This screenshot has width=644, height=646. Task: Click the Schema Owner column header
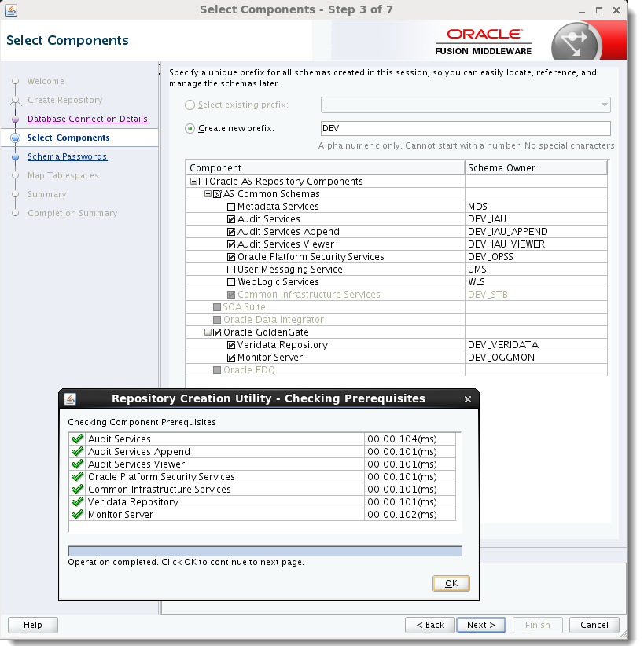click(x=536, y=167)
